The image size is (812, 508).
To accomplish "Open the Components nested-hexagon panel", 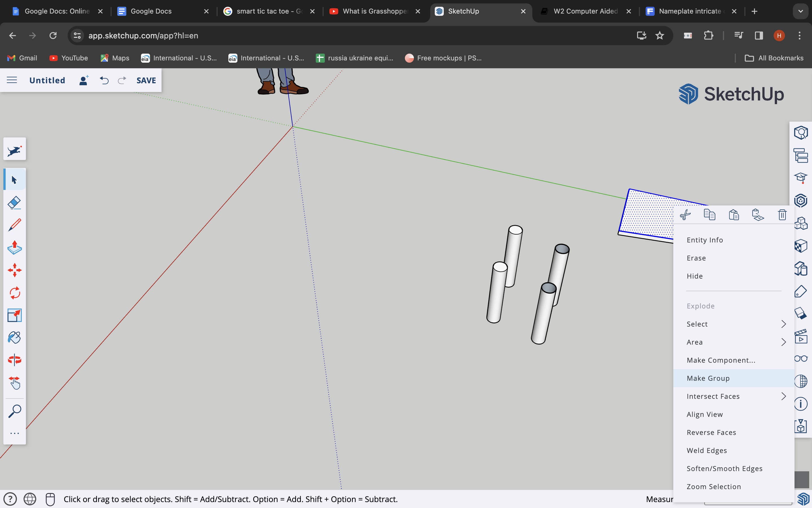I will point(801,201).
